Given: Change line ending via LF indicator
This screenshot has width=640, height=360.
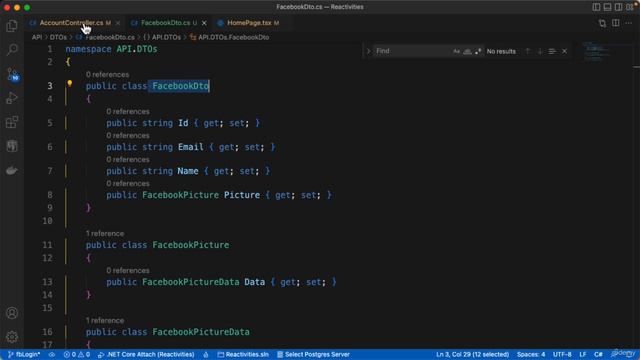Looking at the screenshot, I should click(x=583, y=354).
